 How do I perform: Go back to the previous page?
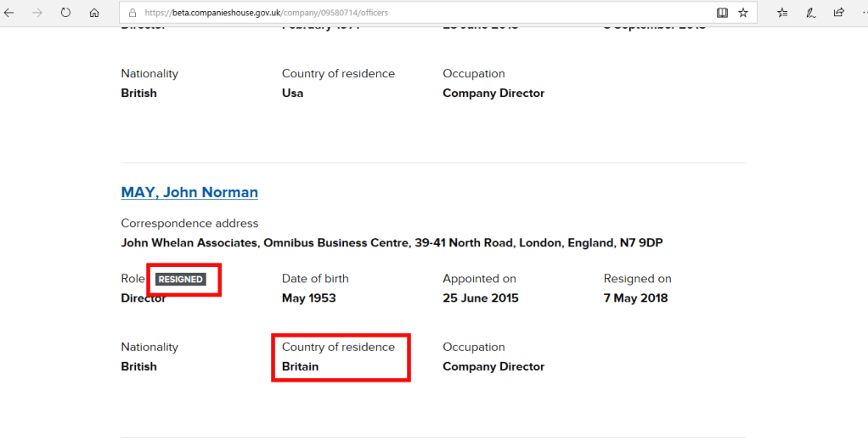click(9, 13)
